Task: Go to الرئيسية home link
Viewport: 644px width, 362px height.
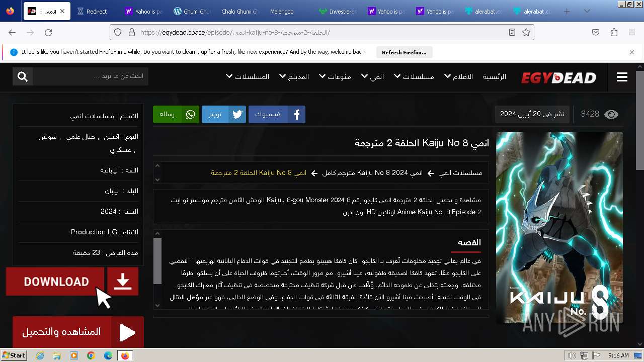Action: point(495,76)
